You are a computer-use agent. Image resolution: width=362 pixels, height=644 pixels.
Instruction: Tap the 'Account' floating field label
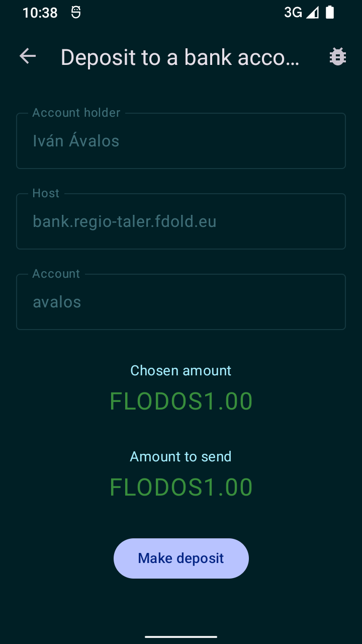[56, 274]
